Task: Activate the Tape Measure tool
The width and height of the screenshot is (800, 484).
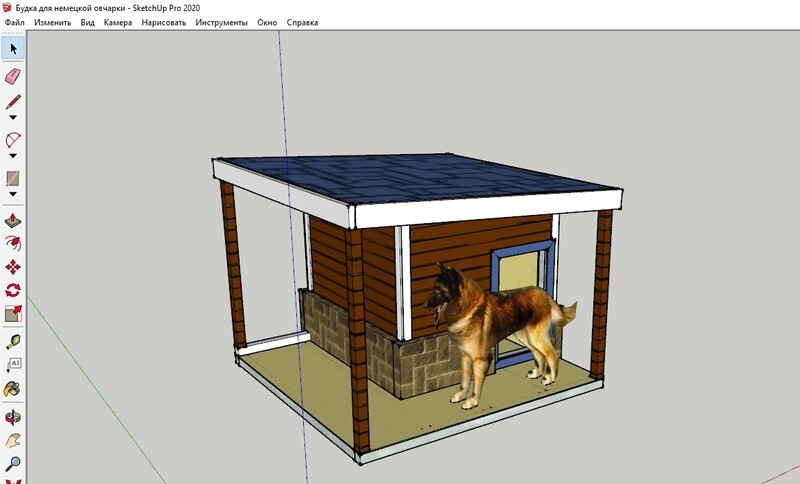Action: click(x=13, y=341)
